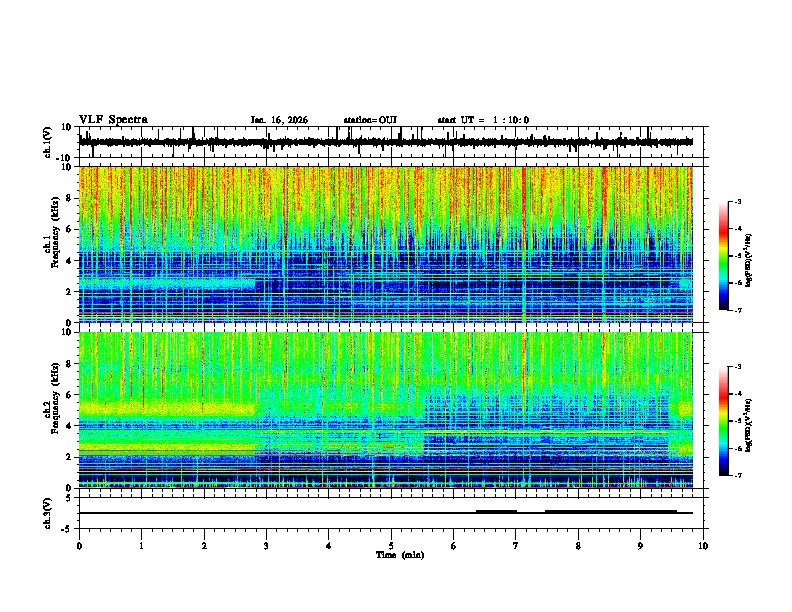
Task: Click the "VLF Spectra" plot title
Action: coord(113,120)
